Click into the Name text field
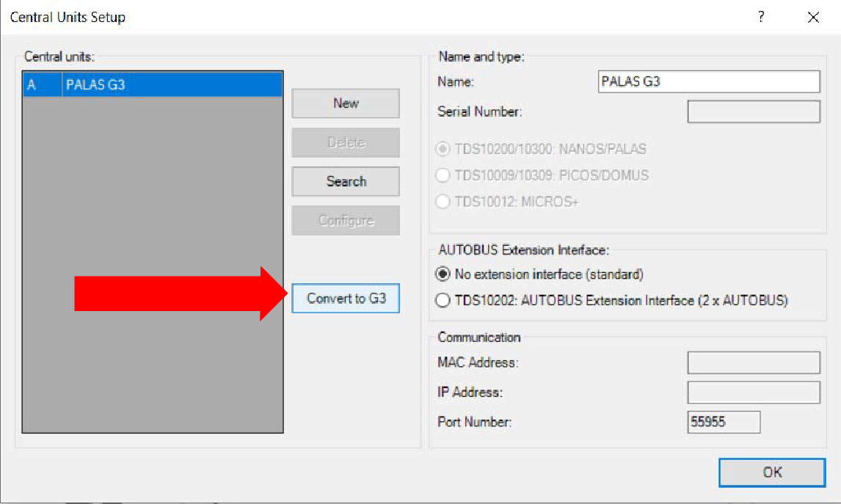 (709, 81)
